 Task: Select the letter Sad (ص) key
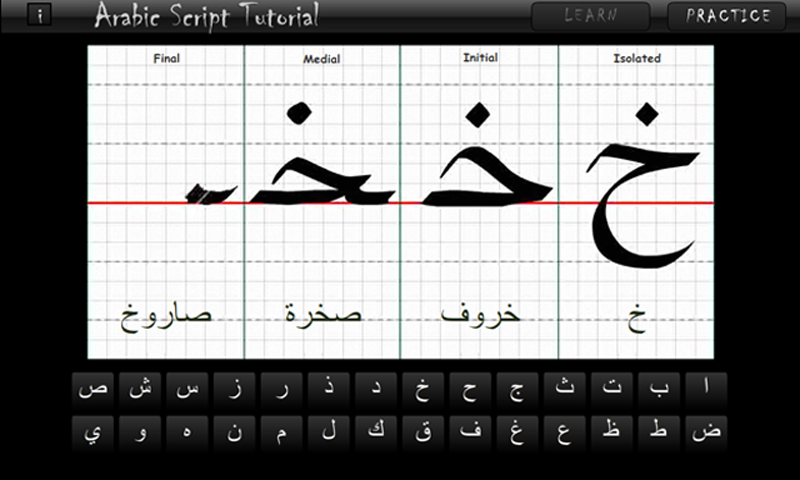(93, 390)
